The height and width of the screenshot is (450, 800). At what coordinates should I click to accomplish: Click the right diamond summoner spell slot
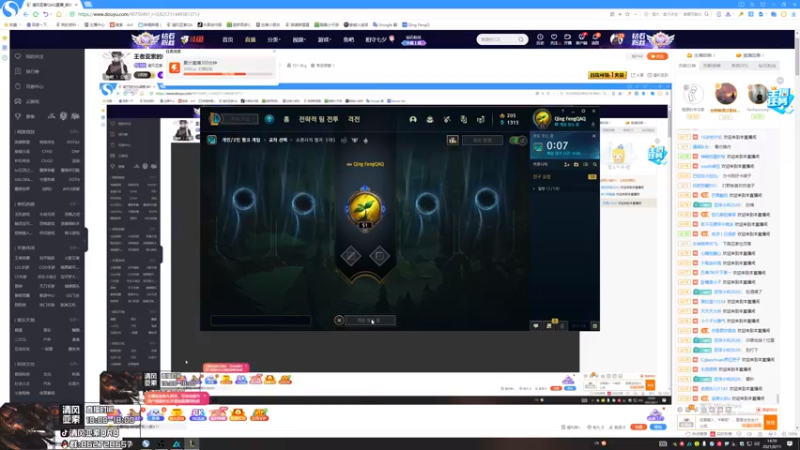click(x=379, y=256)
